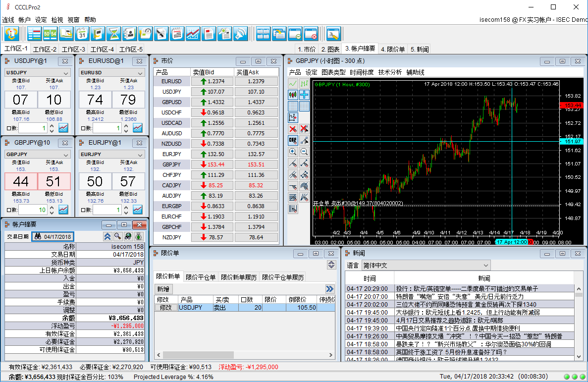Screen dimensions: 588x382
Task: Click lot stepper arrows in GBPJPY@10 panel
Action: click(52, 210)
